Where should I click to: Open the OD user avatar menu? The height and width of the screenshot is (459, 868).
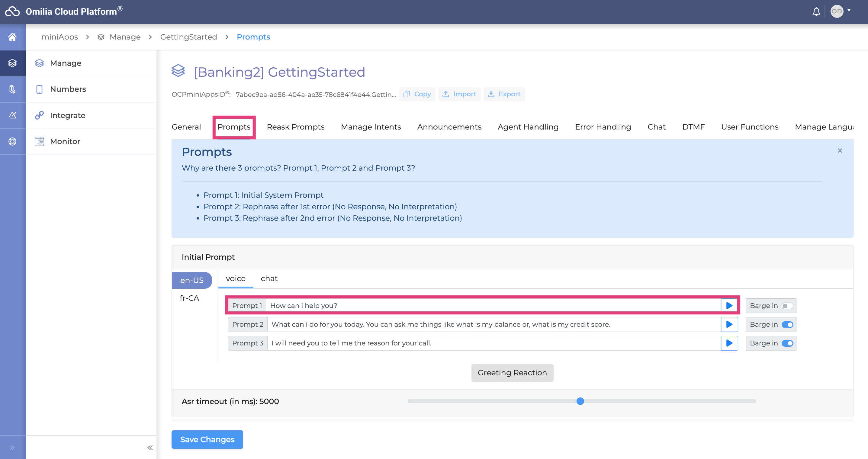pos(837,11)
